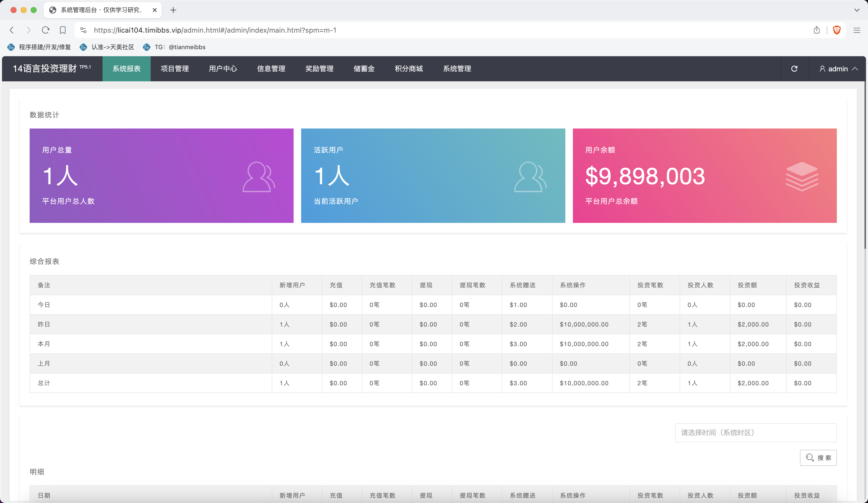Open the browser hamburger menu
This screenshot has height=503, width=868.
click(x=857, y=30)
